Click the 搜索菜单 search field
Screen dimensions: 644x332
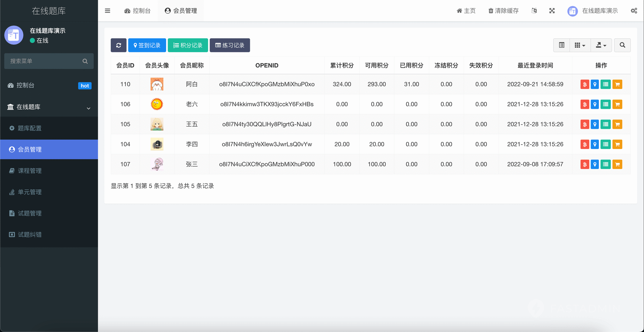tap(44, 61)
